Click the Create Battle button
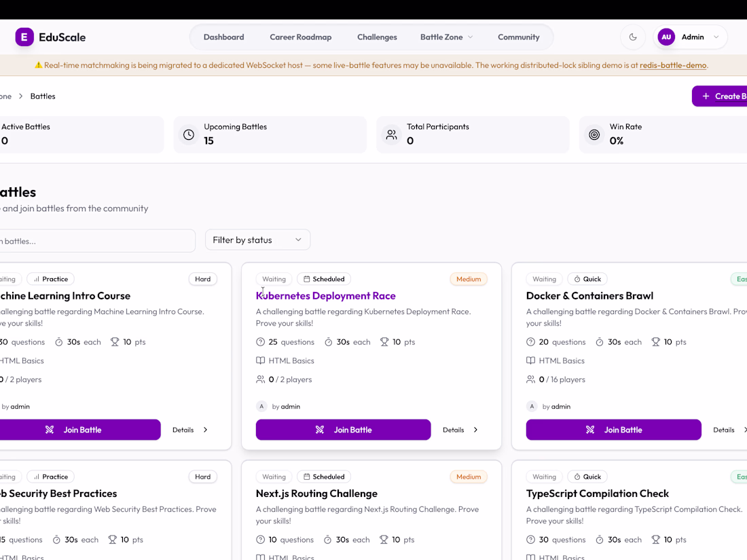The height and width of the screenshot is (560, 747). click(x=719, y=96)
